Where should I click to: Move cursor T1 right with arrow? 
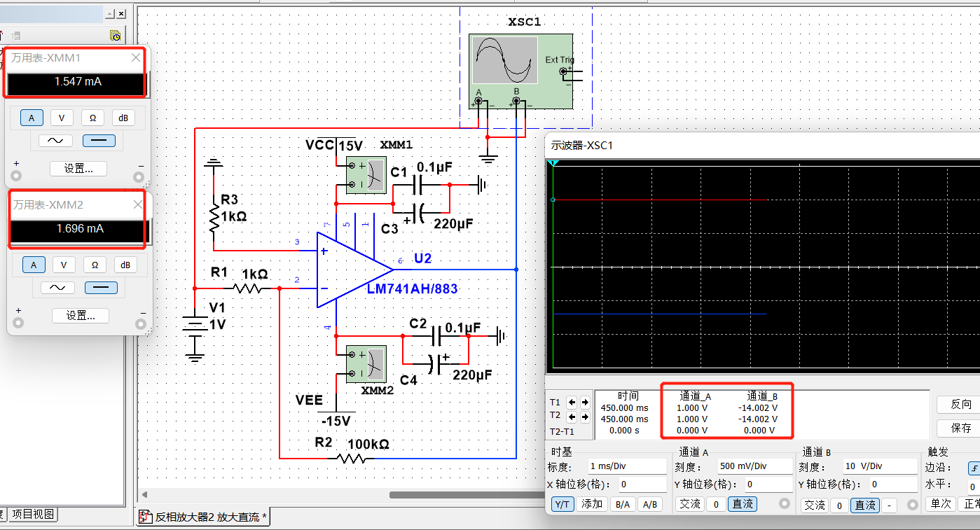tap(585, 403)
